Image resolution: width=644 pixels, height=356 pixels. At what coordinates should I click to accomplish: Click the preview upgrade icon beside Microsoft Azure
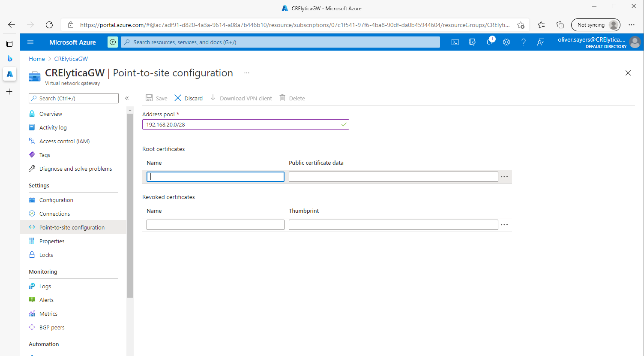pos(113,42)
